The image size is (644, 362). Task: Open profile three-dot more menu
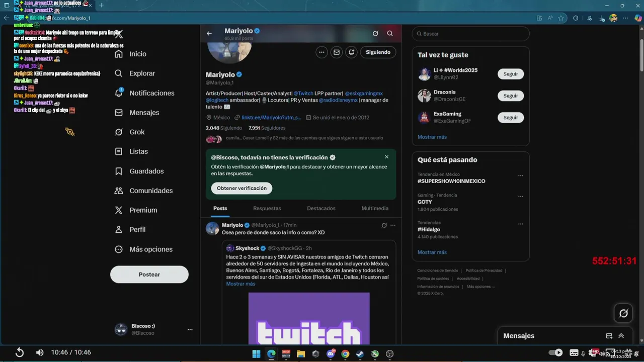point(322,52)
